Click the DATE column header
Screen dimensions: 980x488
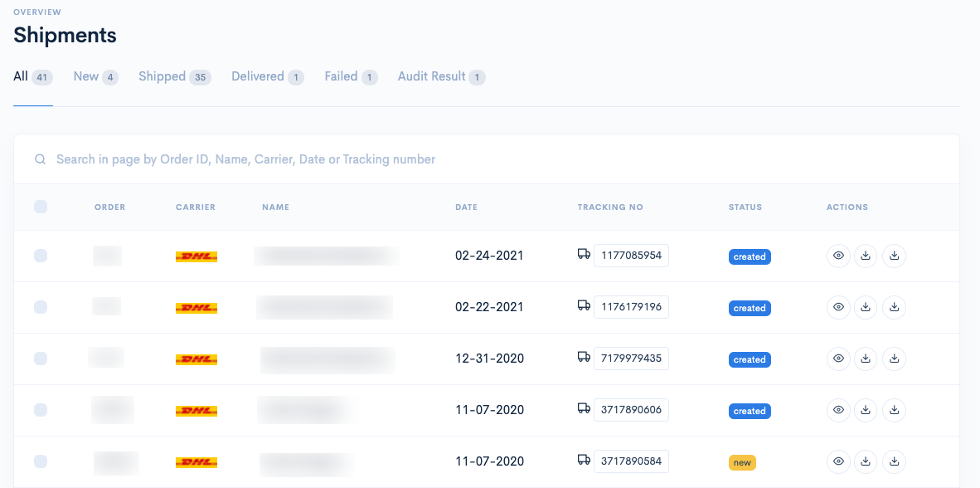pyautogui.click(x=466, y=207)
